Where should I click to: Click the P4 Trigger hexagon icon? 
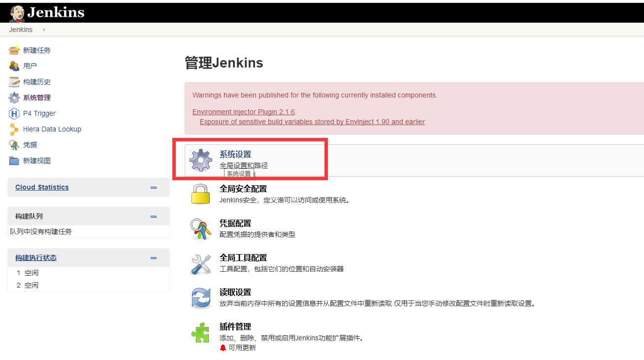14,113
